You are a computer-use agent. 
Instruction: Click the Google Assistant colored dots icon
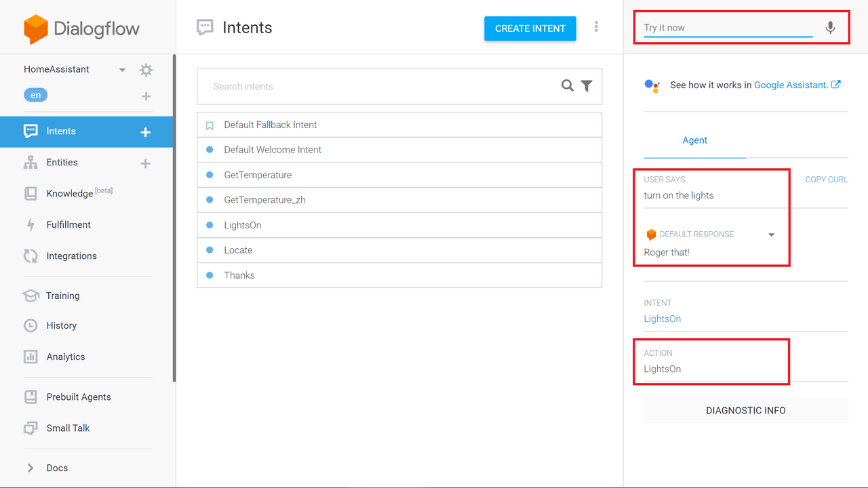coord(652,85)
